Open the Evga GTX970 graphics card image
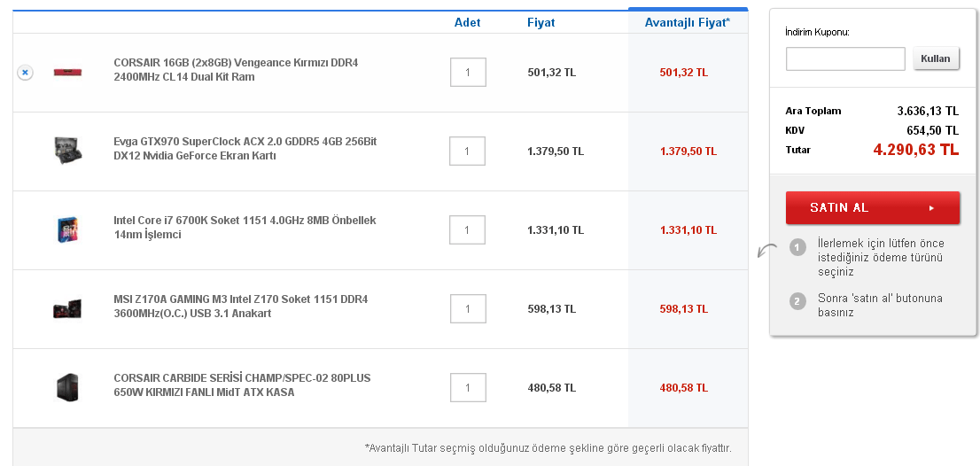This screenshot has height=466, width=980. coord(67,151)
